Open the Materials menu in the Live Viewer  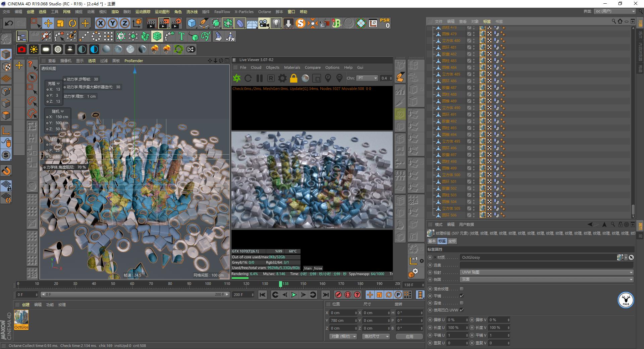coord(292,67)
